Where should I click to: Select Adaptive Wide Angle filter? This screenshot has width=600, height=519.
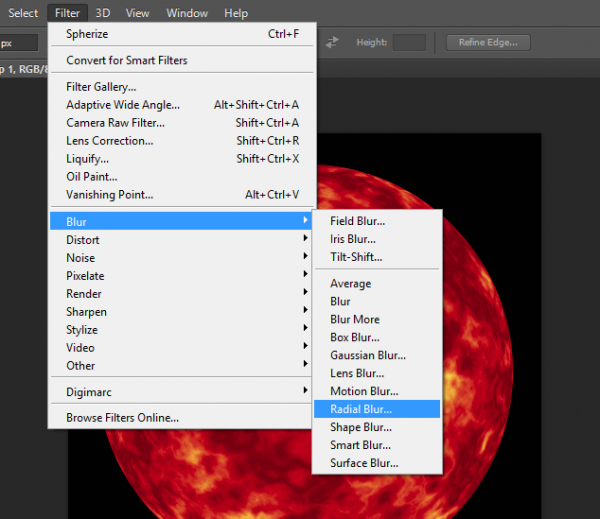point(183,105)
